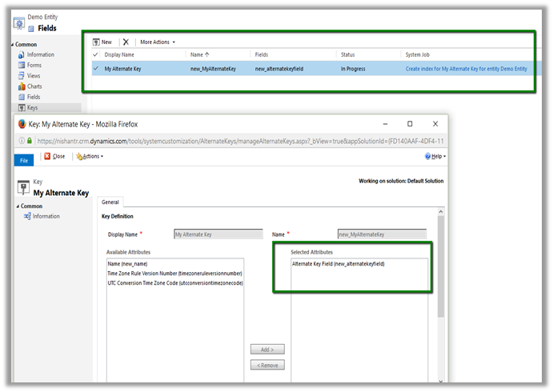This screenshot has height=392, width=553.
Task: Click the vertical scrollbar in key form
Action: click(x=441, y=264)
